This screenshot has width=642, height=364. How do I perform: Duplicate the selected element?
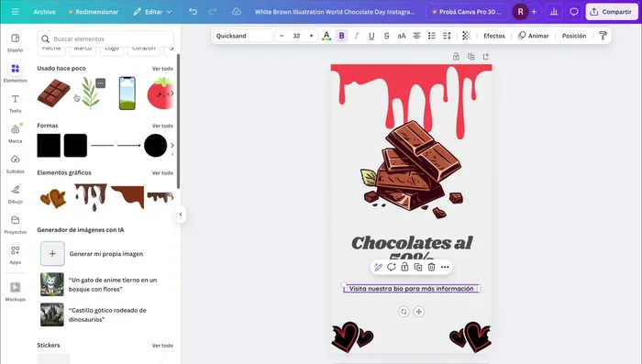418,267
